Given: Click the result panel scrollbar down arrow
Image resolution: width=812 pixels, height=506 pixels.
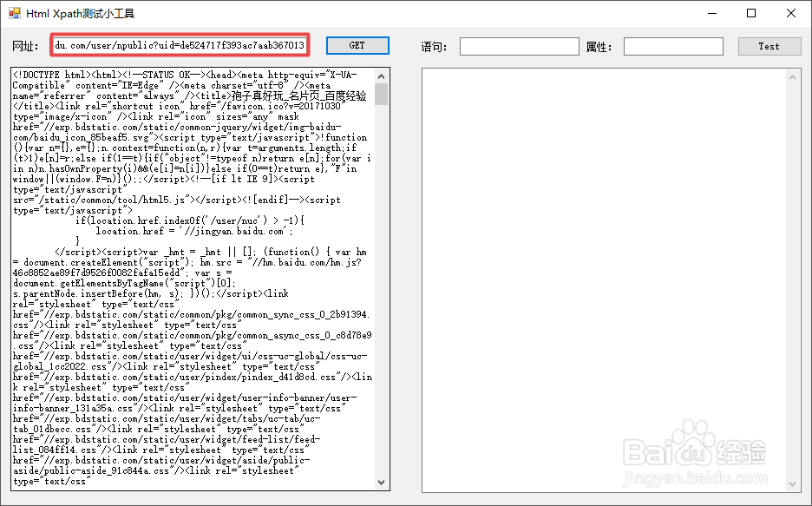Looking at the screenshot, I should coord(792,483).
